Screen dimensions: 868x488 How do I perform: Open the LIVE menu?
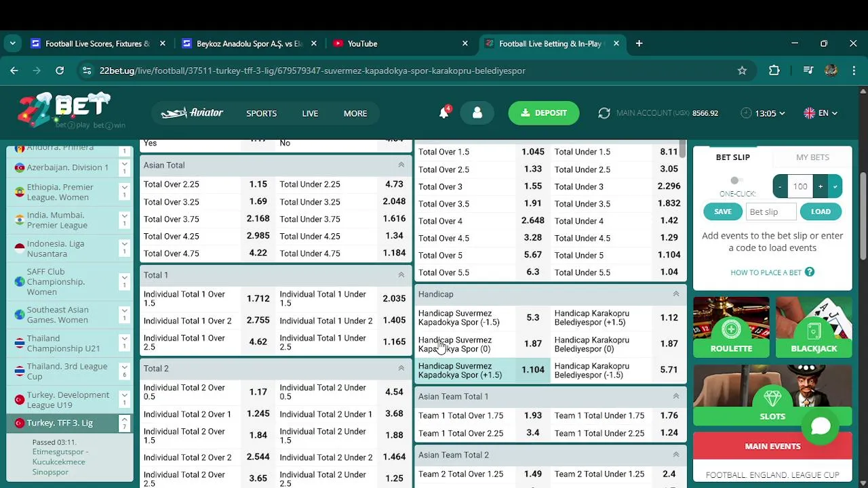[310, 113]
